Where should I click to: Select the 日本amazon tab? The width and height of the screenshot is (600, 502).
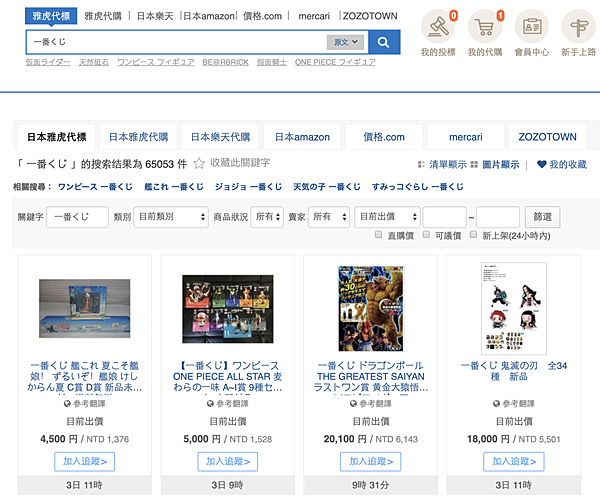[x=302, y=137]
